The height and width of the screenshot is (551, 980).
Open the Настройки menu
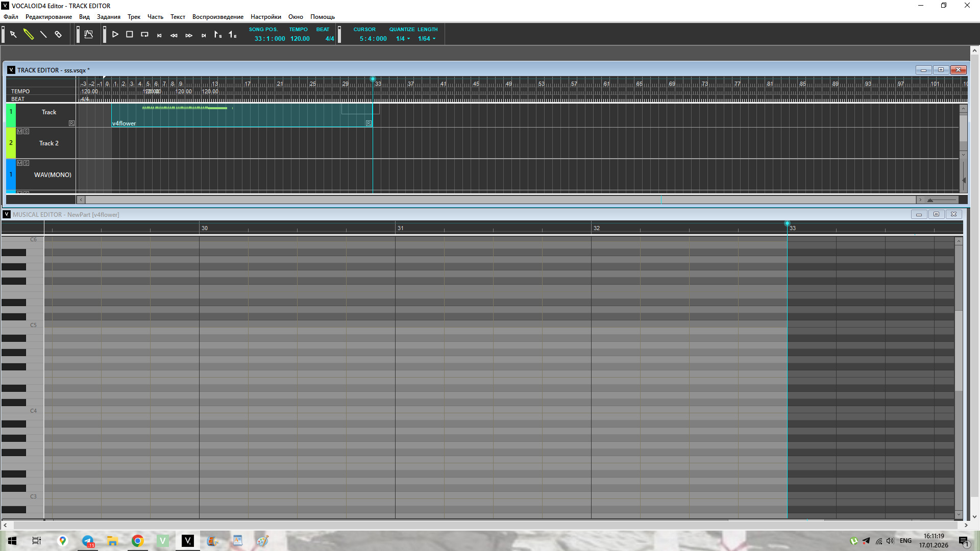click(x=265, y=17)
